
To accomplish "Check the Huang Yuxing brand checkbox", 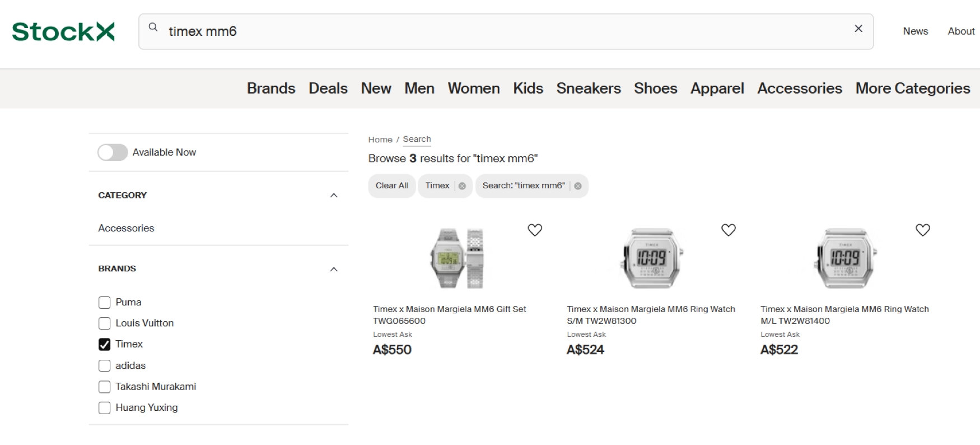I will (104, 408).
